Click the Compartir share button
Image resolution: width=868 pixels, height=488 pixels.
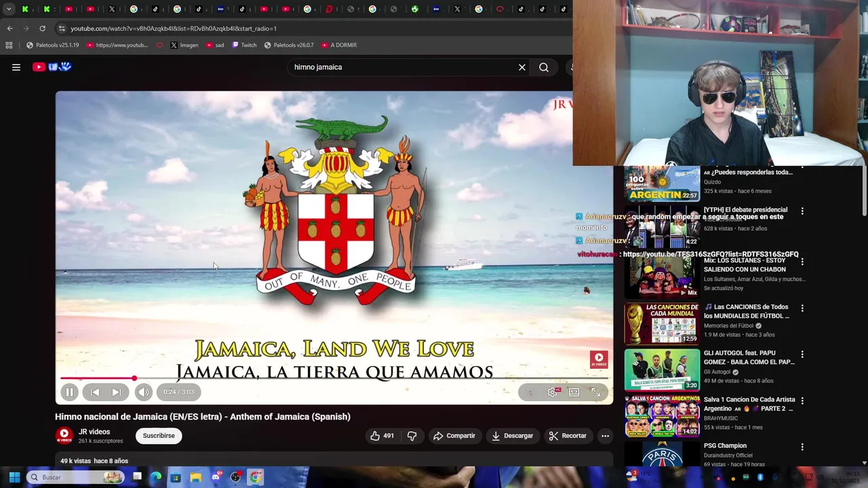pyautogui.click(x=454, y=436)
